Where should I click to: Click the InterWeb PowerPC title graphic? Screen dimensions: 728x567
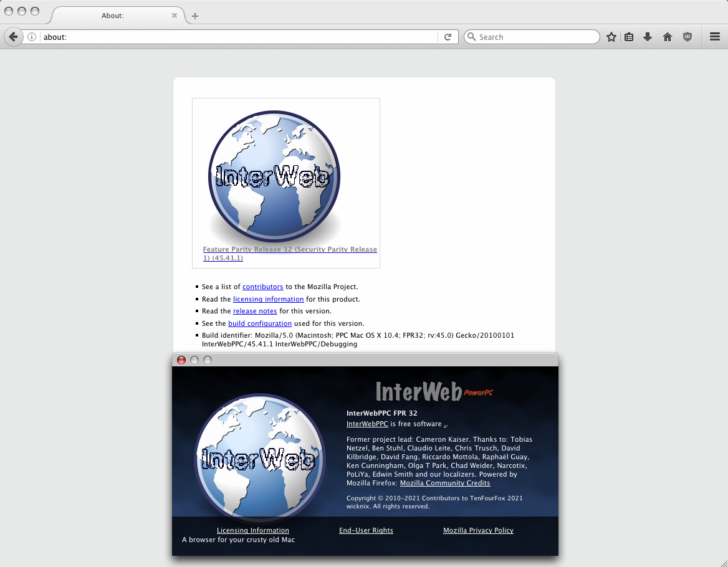434,391
